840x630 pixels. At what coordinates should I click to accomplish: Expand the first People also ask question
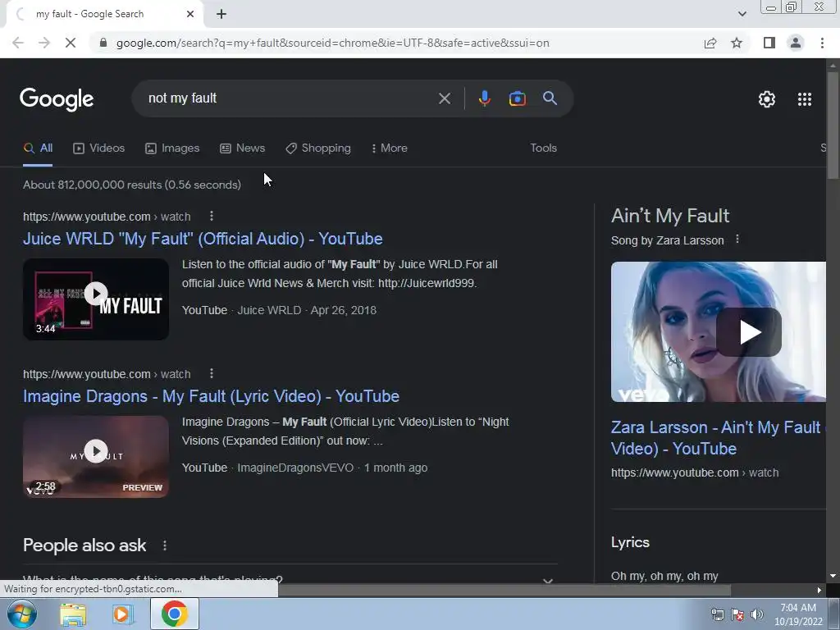coord(290,577)
